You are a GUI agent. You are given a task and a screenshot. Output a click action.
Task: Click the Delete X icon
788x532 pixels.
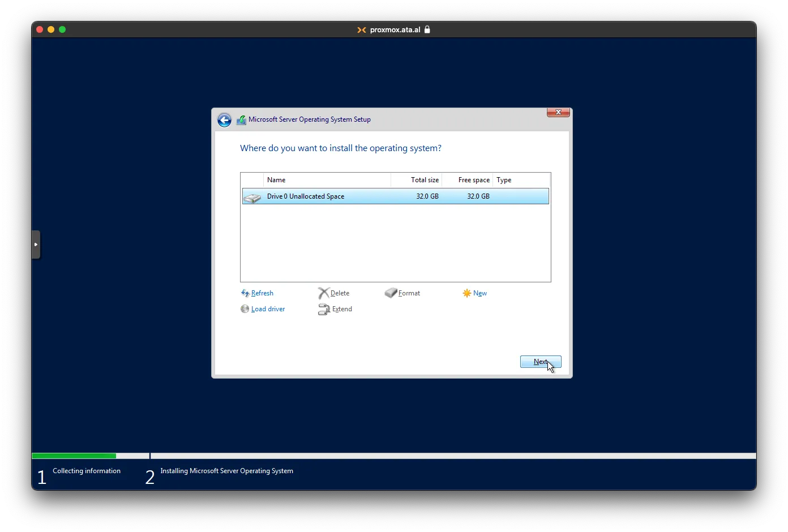coord(323,293)
